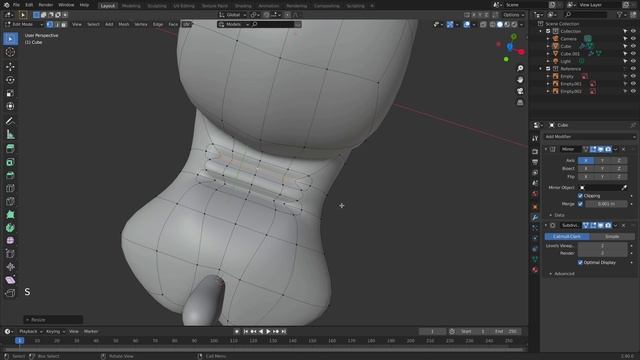Toggle the Clipping checkbox
This screenshot has height=360, width=640.
[x=580, y=196]
